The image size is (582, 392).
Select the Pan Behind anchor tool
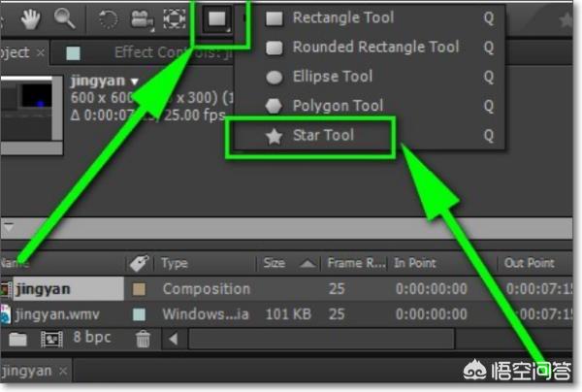click(174, 17)
